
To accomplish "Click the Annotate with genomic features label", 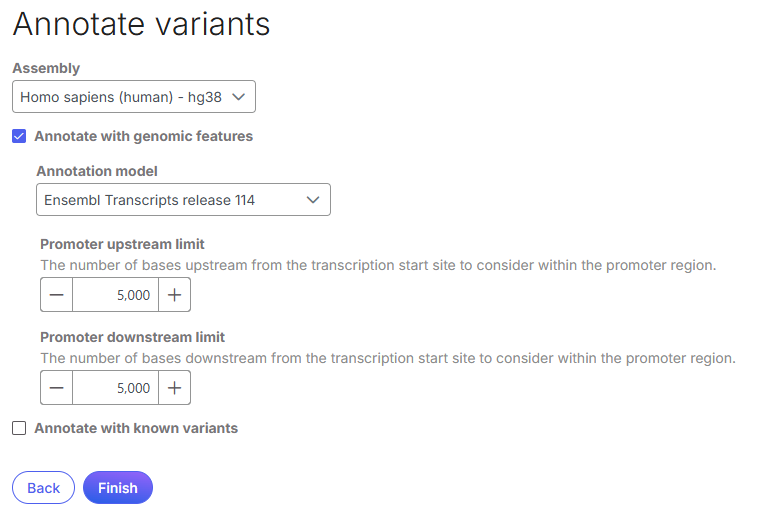I will pos(143,136).
